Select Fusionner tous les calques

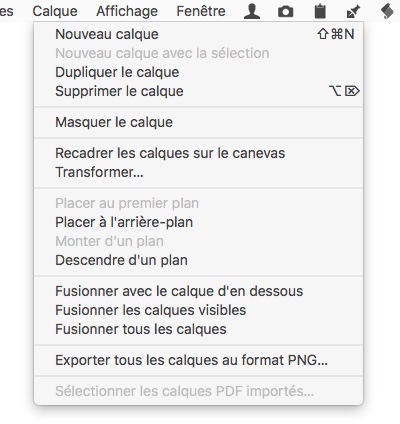pyautogui.click(x=199, y=329)
